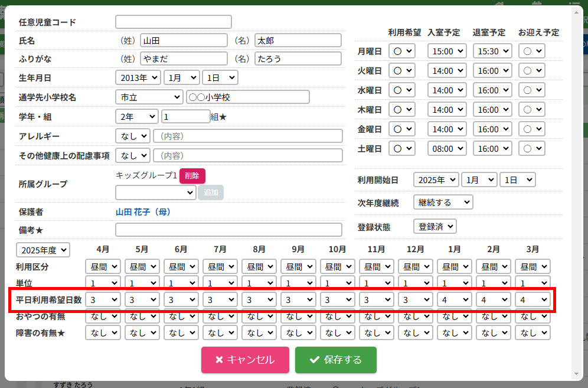Click the 削除 button beside キッズグループ1

tap(192, 175)
